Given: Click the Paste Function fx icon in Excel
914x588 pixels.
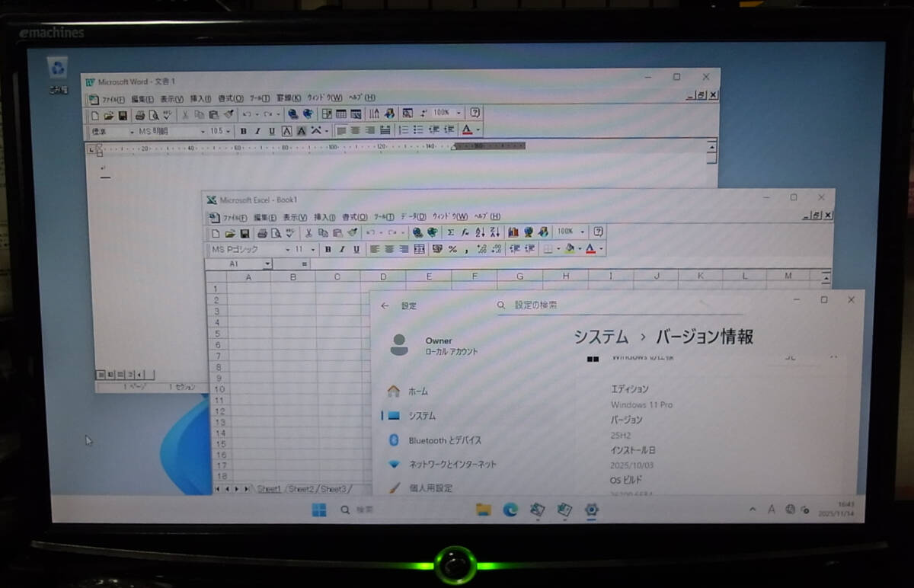Looking at the screenshot, I should click(465, 232).
